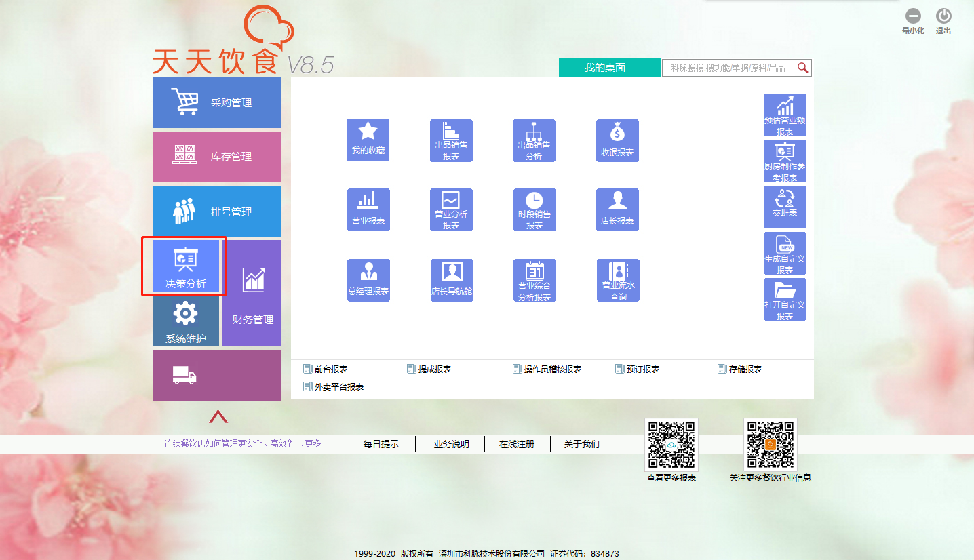Select 决策分析 decision analysis tile
Viewport: 974px width, 560px height.
[186, 266]
